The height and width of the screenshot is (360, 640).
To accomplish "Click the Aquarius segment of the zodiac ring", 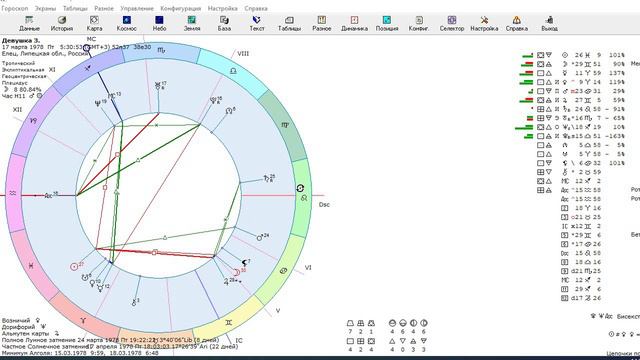I will click(x=13, y=193).
